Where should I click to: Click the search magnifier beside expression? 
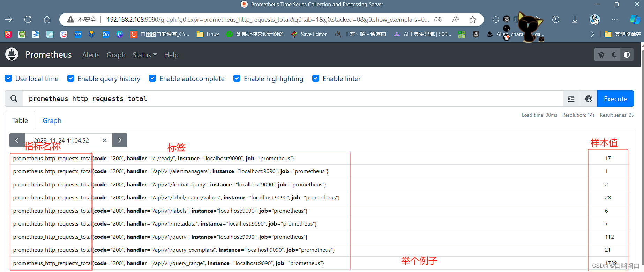14,99
